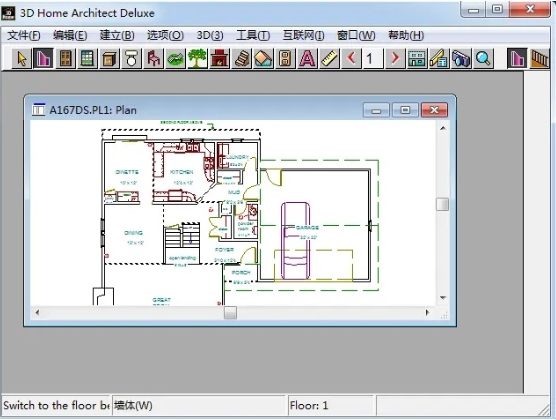Pick the cabinet tool icon
556x420 pixels.
[109, 59]
